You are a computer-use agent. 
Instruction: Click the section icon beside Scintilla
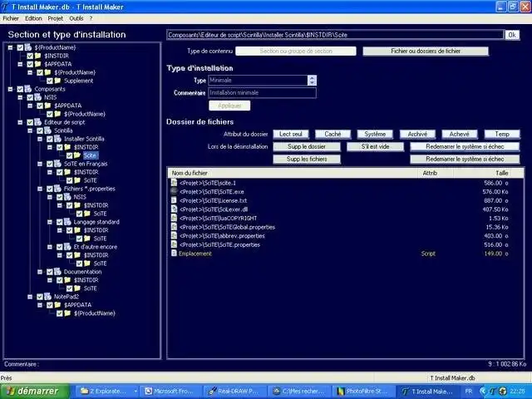point(48,131)
